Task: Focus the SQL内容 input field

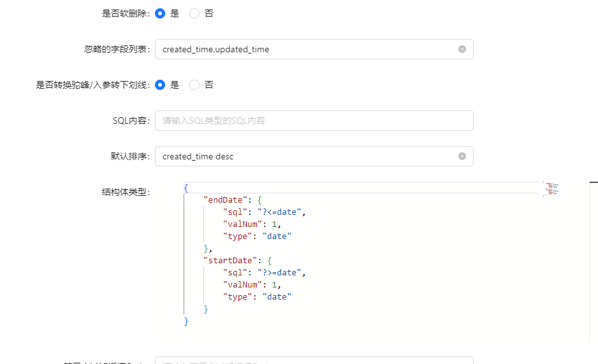Action: (x=314, y=120)
